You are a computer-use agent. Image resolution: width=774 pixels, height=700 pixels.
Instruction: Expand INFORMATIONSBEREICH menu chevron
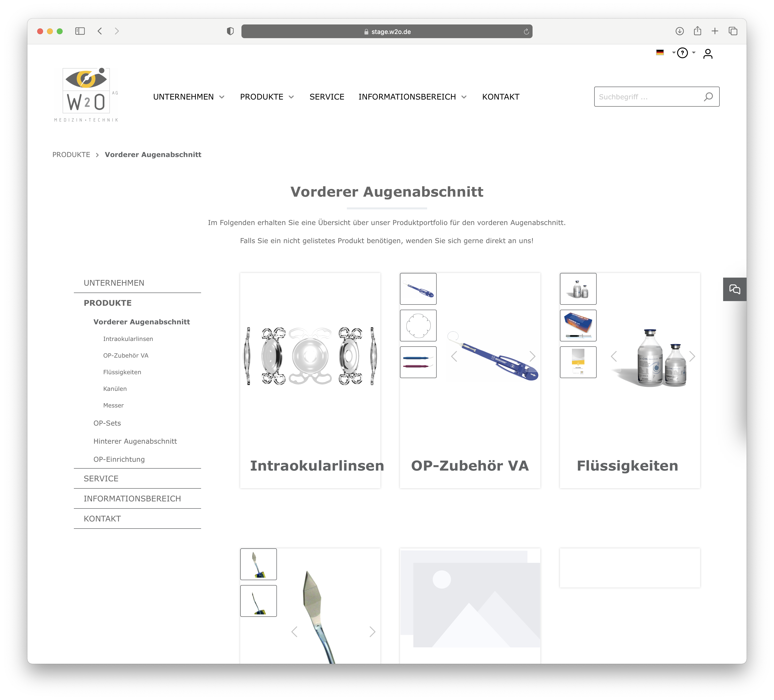(464, 97)
